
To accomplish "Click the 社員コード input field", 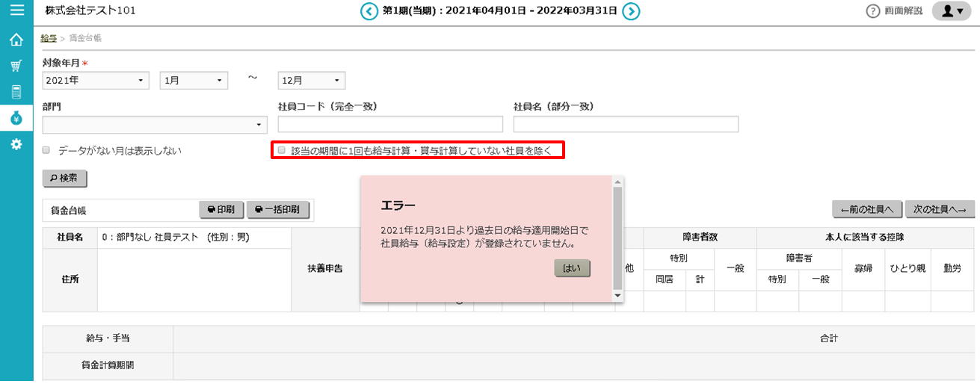I will point(390,124).
